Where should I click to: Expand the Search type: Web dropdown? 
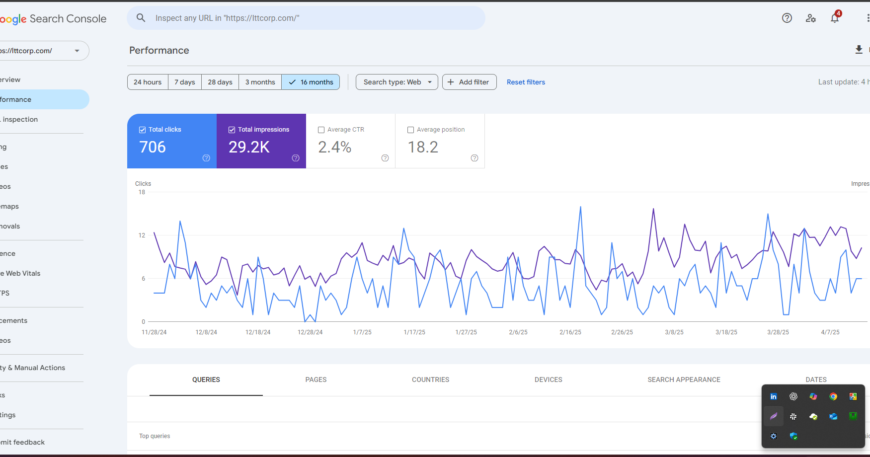[396, 82]
